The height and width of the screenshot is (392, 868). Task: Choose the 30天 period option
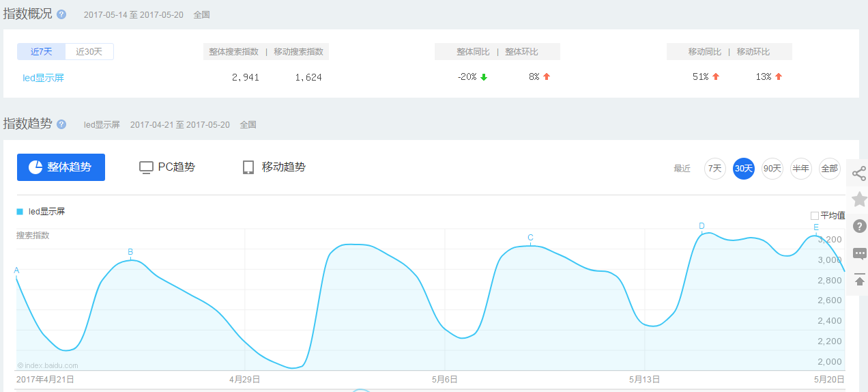(x=744, y=169)
